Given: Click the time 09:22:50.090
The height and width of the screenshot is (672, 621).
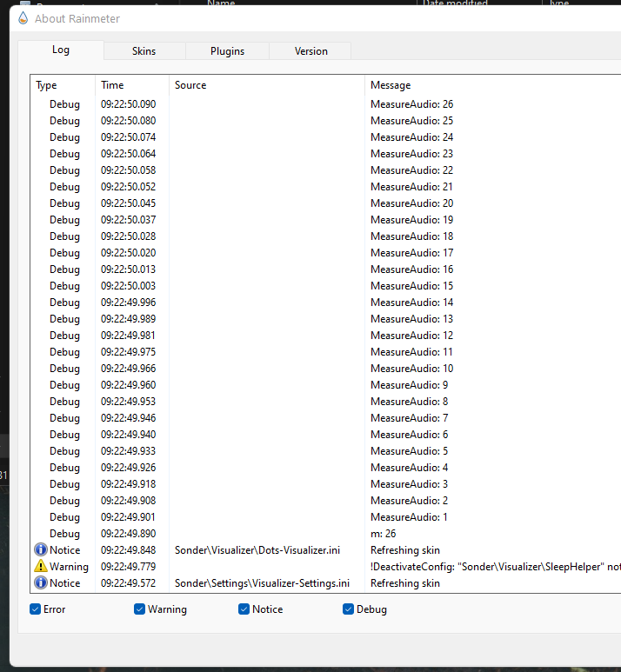Looking at the screenshot, I should point(128,104).
